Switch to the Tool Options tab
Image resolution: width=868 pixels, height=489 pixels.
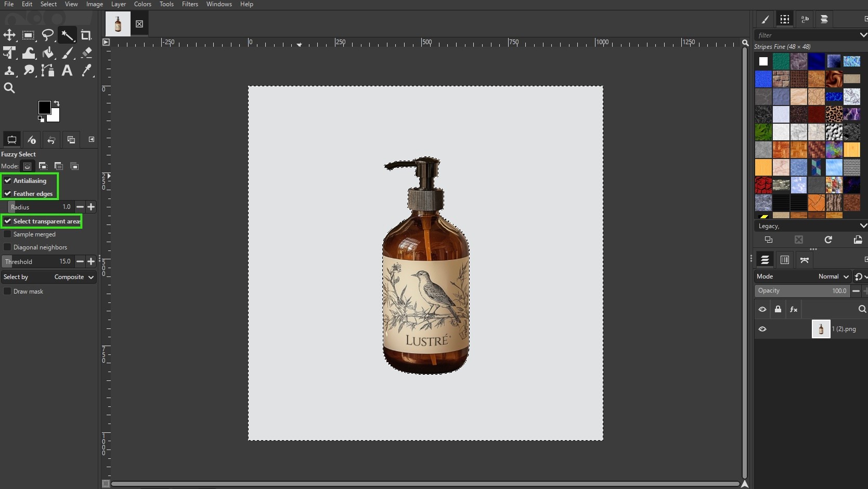click(x=11, y=139)
